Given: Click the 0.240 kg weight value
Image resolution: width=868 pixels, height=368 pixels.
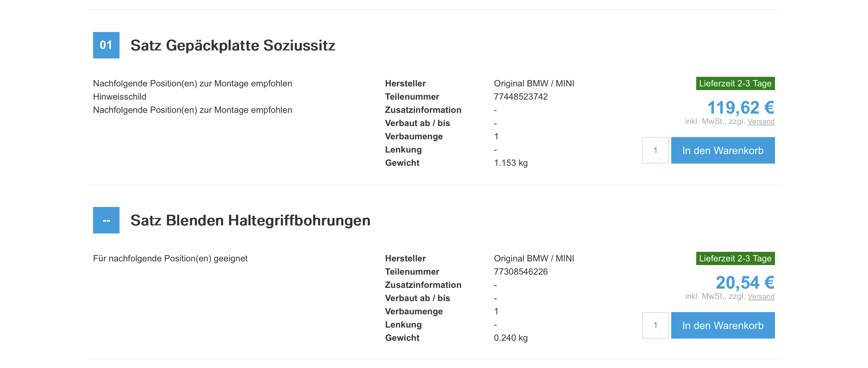Looking at the screenshot, I should coord(511,338).
